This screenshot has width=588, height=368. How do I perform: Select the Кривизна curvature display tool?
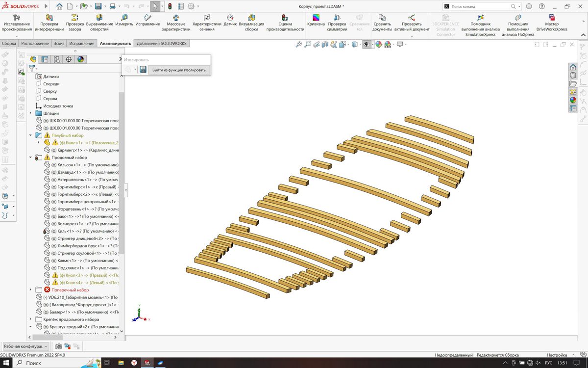(316, 21)
